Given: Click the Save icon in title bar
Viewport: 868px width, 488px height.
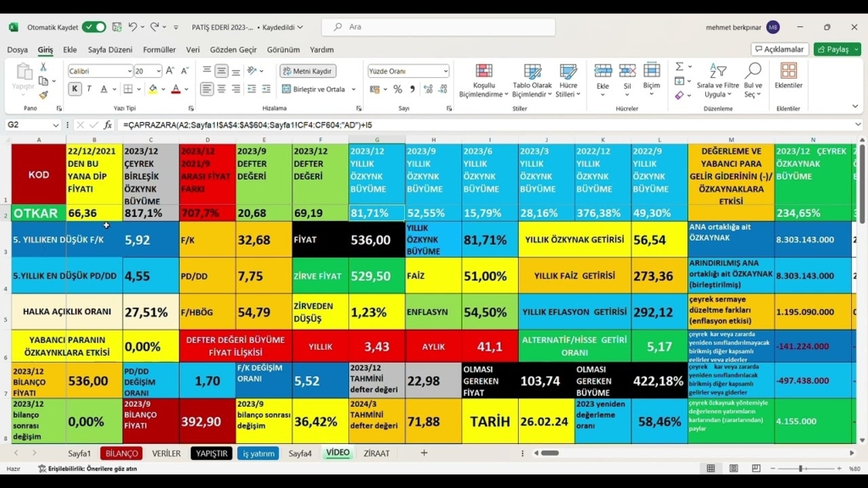Looking at the screenshot, I should tap(117, 26).
